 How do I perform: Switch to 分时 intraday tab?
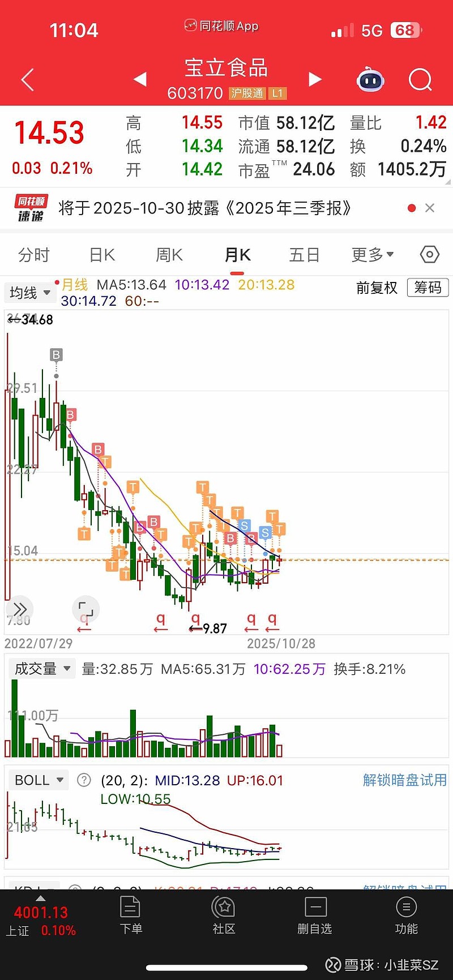[34, 255]
